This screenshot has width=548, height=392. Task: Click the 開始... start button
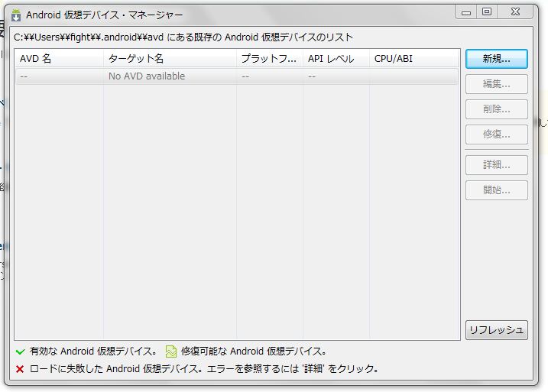tap(496, 190)
